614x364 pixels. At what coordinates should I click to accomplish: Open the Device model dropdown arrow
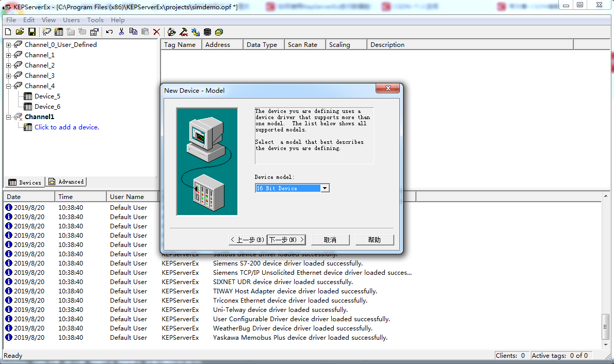(325, 188)
